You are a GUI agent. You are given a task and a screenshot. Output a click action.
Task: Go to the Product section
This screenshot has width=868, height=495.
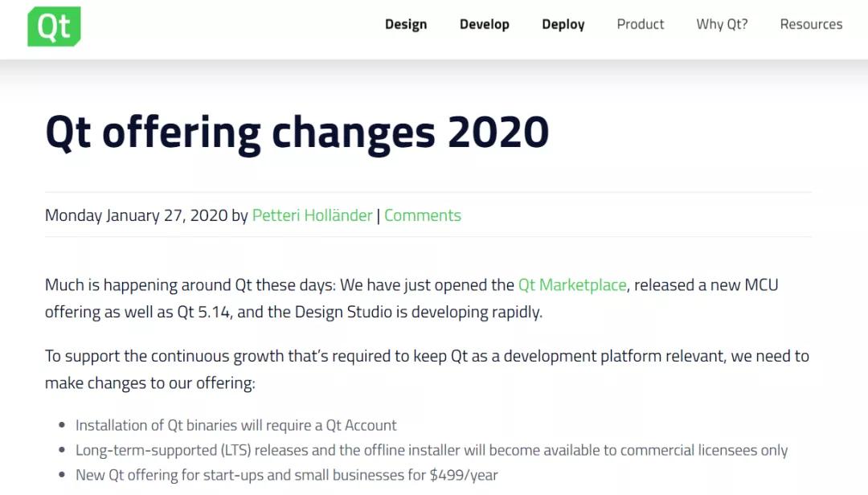pos(640,24)
